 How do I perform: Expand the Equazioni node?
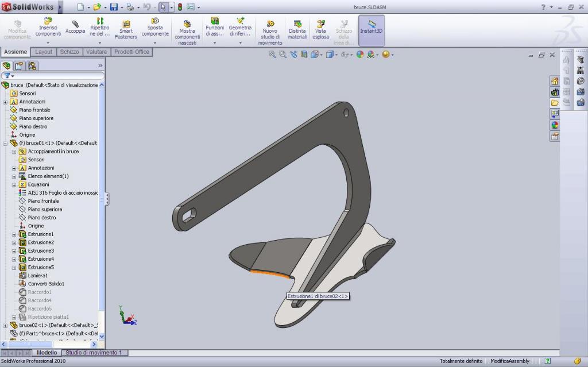coord(14,184)
